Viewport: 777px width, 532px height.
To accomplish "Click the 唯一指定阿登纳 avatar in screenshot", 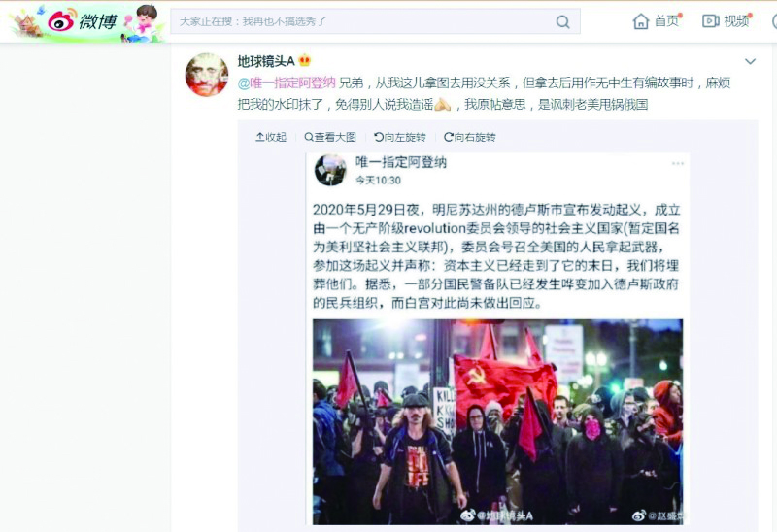I will coord(330,170).
